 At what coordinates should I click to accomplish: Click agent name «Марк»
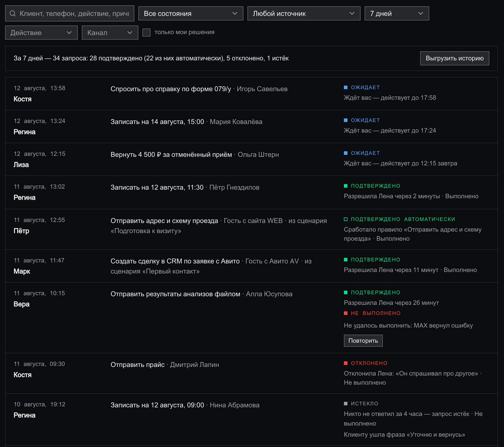point(22,271)
